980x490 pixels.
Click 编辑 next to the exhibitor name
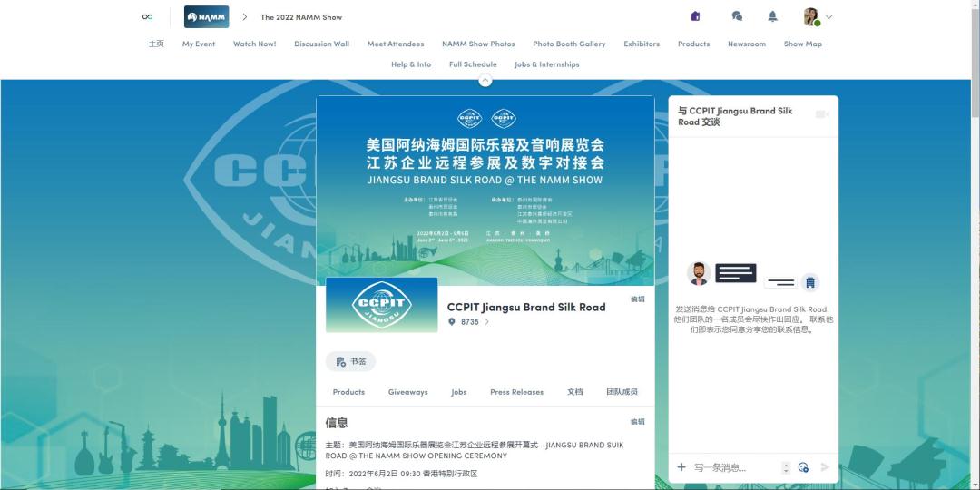638,299
